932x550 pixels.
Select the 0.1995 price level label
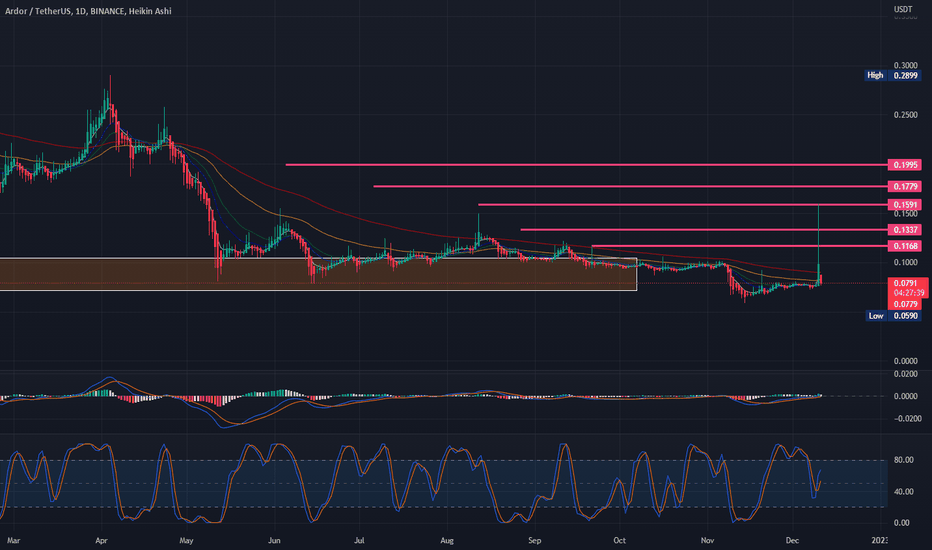(x=905, y=165)
